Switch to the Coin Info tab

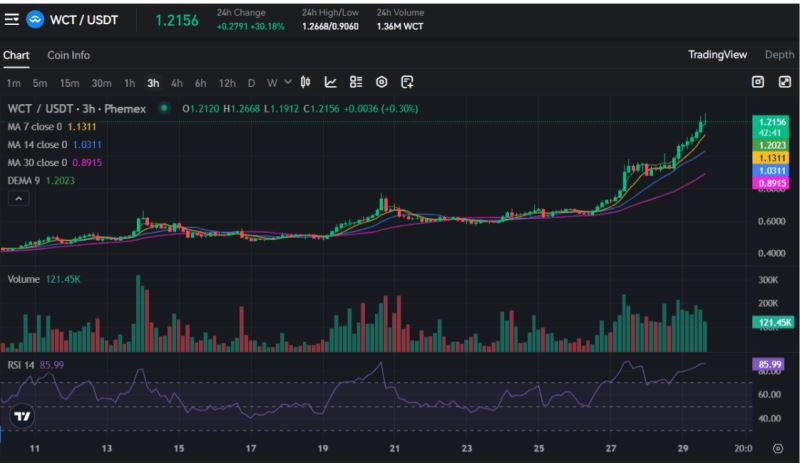click(x=68, y=55)
